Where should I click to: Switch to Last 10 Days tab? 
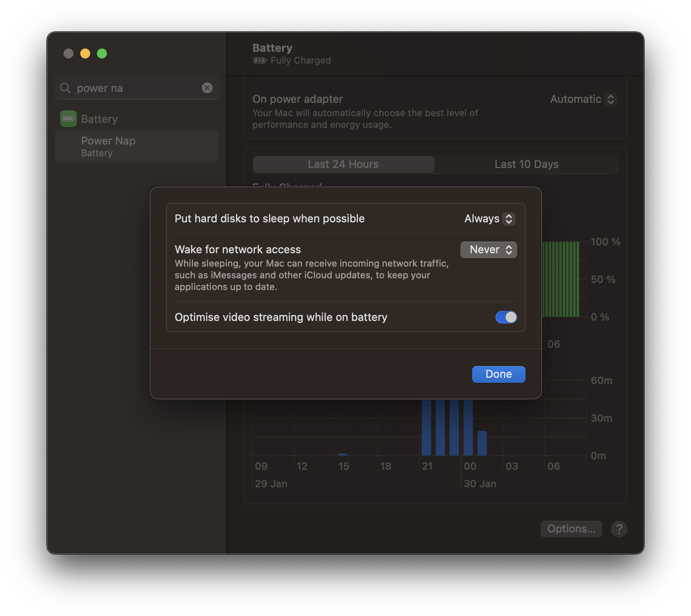[526, 164]
